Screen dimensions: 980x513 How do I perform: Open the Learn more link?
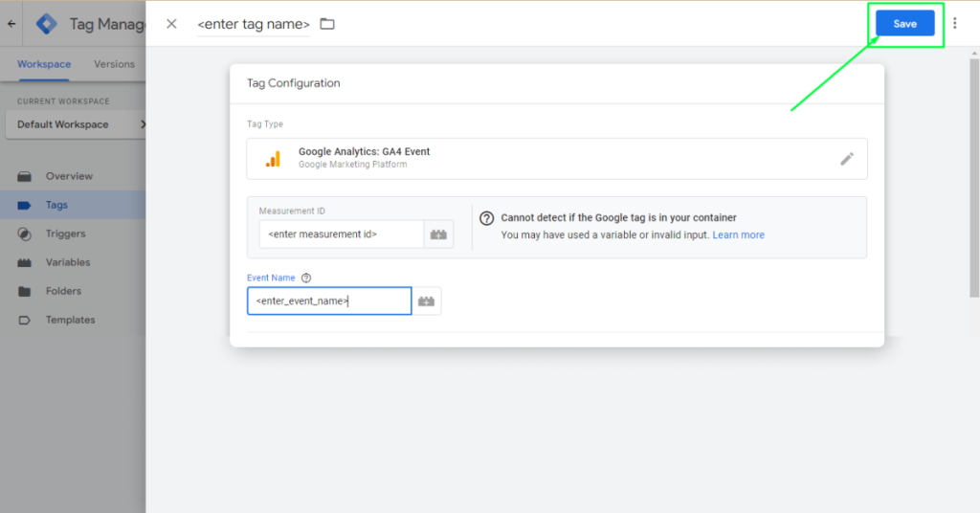(738, 235)
